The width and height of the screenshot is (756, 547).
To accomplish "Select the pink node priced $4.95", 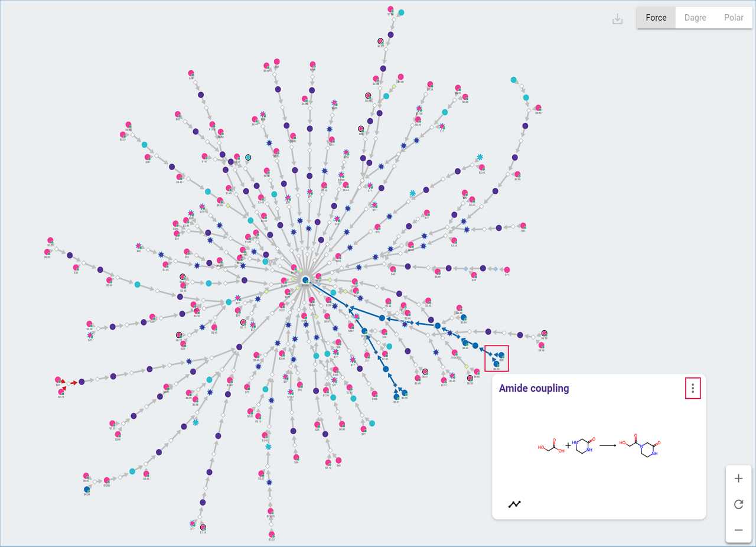I will click(x=517, y=174).
